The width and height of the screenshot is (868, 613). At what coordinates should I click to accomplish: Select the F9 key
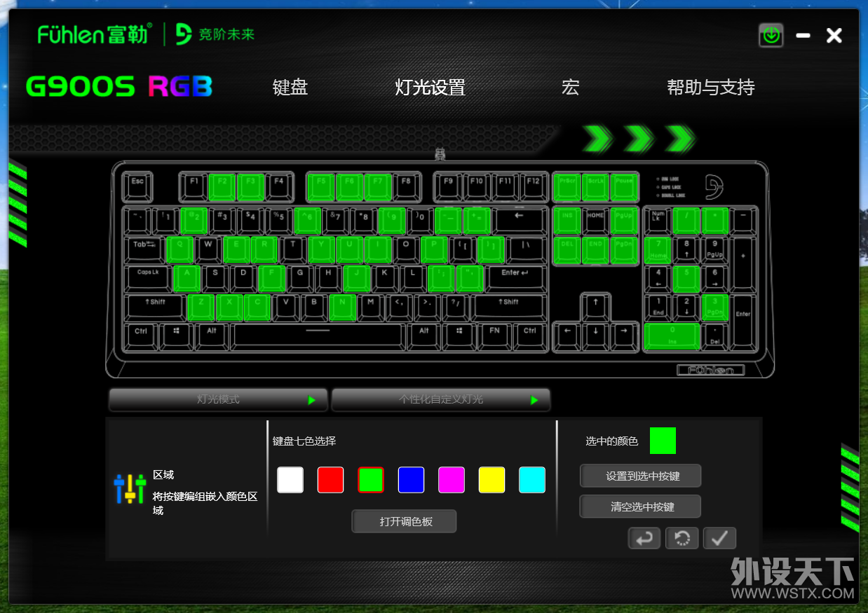click(449, 186)
